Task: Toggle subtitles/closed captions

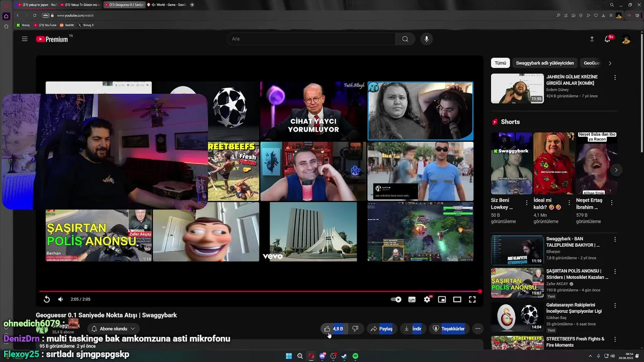Action: [x=412, y=299]
